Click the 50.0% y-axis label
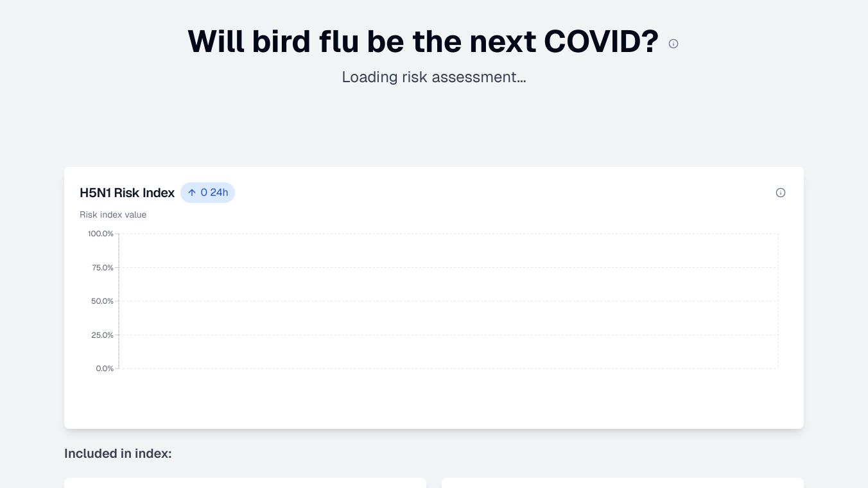 [x=102, y=301]
